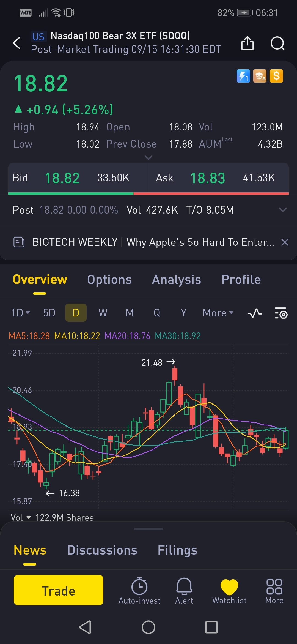Open the 1D timeframe dropdown

pos(21,313)
